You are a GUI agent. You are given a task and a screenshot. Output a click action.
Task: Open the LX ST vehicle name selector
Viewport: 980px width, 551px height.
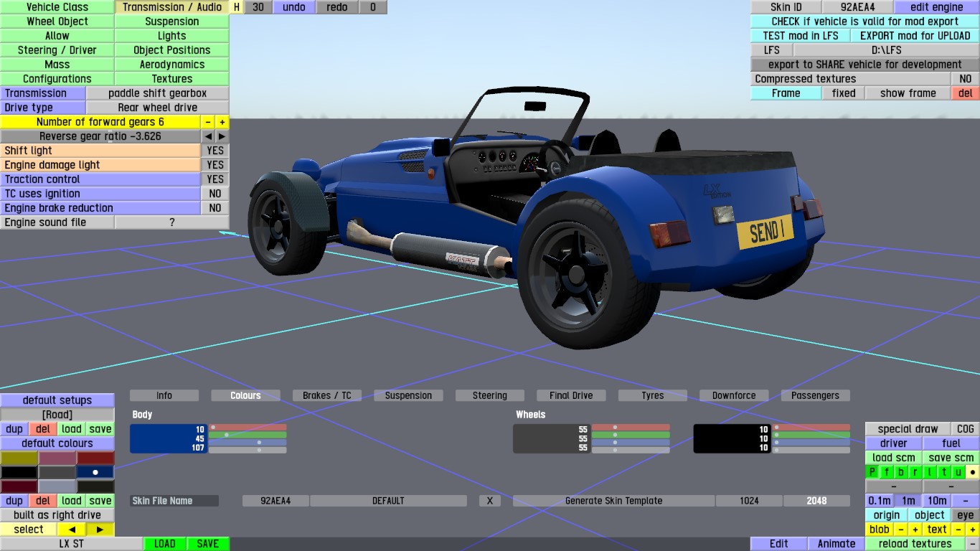point(72,544)
